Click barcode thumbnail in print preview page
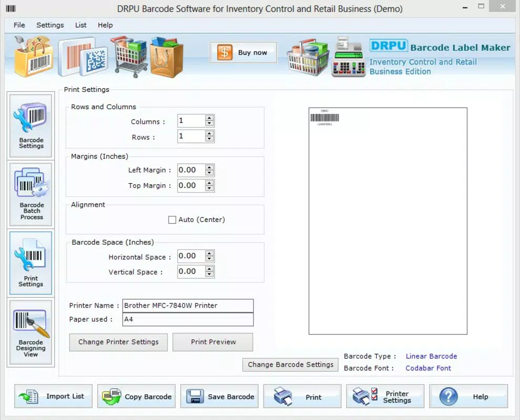The width and height of the screenshot is (520, 420). tap(325, 118)
